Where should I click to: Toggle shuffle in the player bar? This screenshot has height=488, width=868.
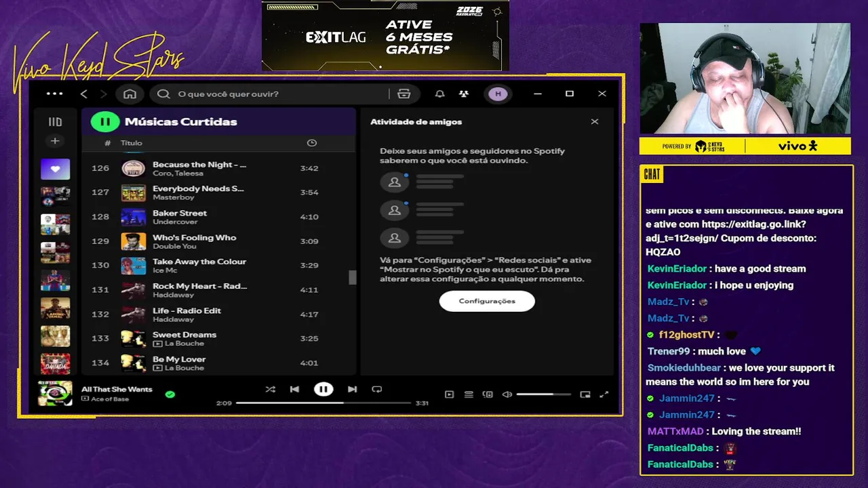[x=271, y=389]
